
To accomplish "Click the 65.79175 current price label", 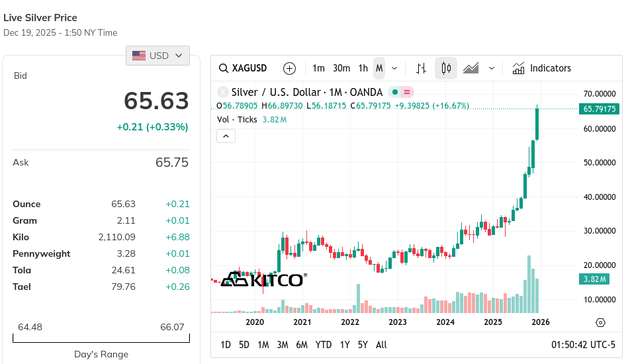I will 599,109.
